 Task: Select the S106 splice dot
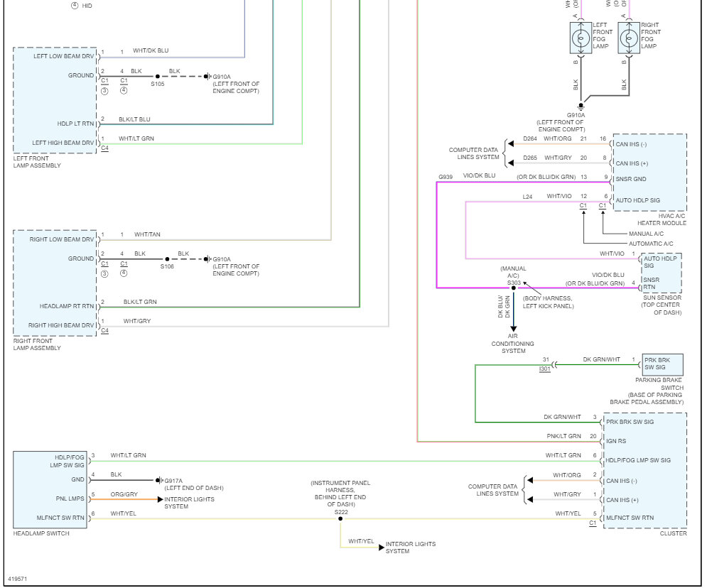coord(167,259)
